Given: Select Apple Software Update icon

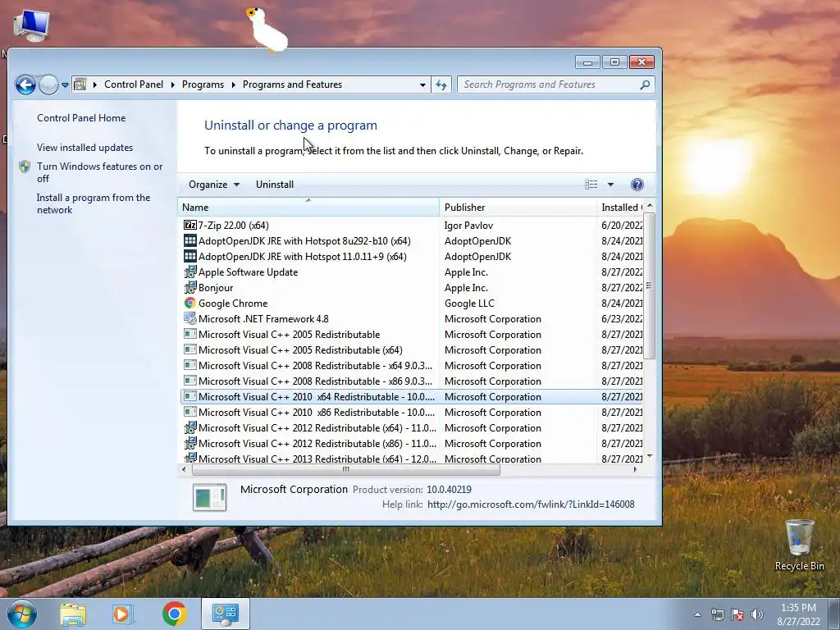Looking at the screenshot, I should click(x=189, y=272).
